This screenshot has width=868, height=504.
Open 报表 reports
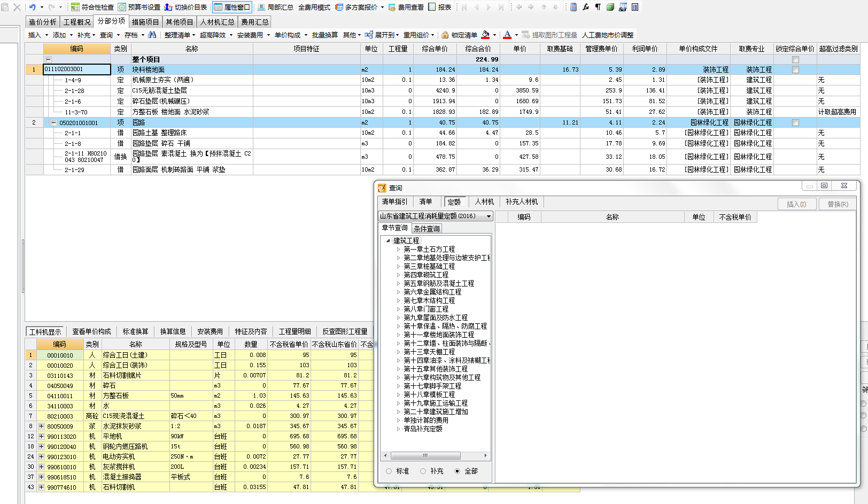point(439,7)
